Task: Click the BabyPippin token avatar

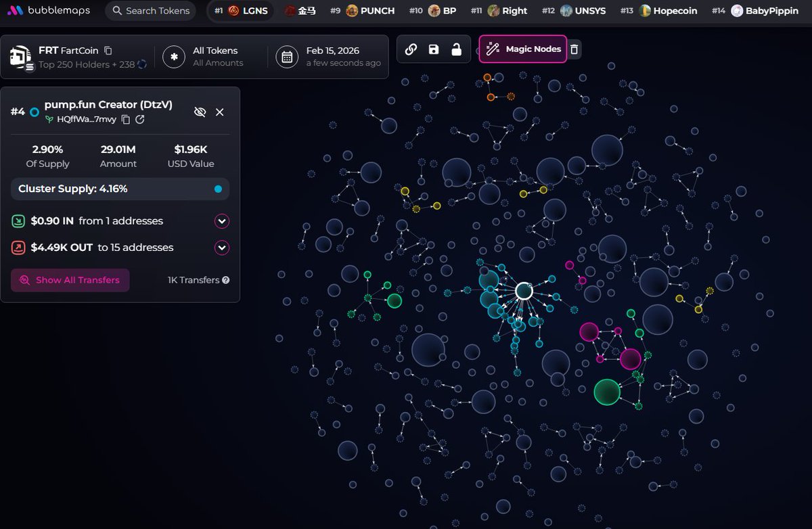Action: tap(736, 11)
